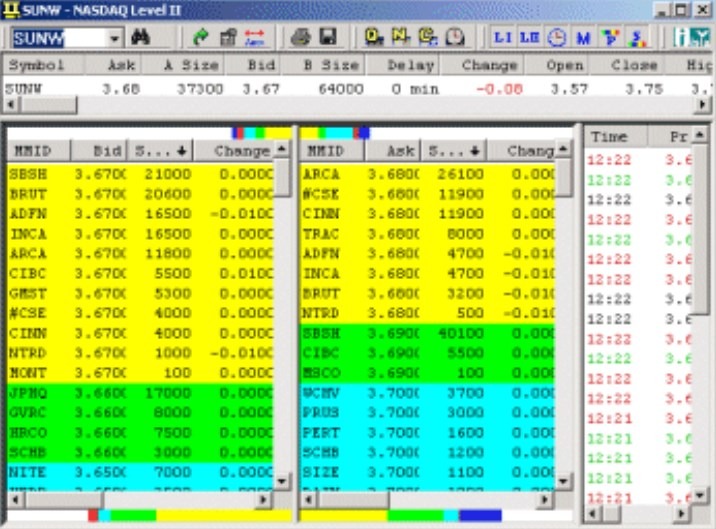The height and width of the screenshot is (529, 716).
Task: Click down arrow of trades panel scrollbar
Action: (x=700, y=495)
